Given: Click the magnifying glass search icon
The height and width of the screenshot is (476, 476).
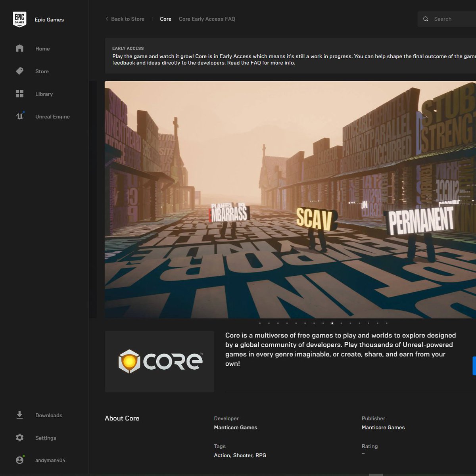Looking at the screenshot, I should click(426, 19).
